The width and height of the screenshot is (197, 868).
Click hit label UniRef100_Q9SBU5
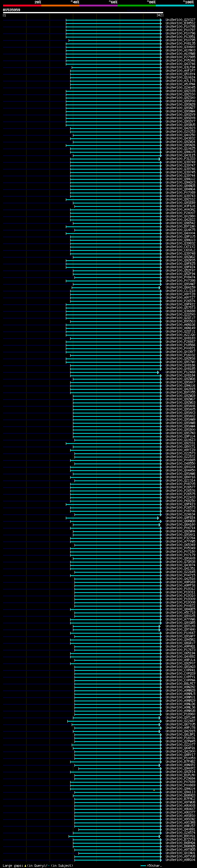point(180,125)
